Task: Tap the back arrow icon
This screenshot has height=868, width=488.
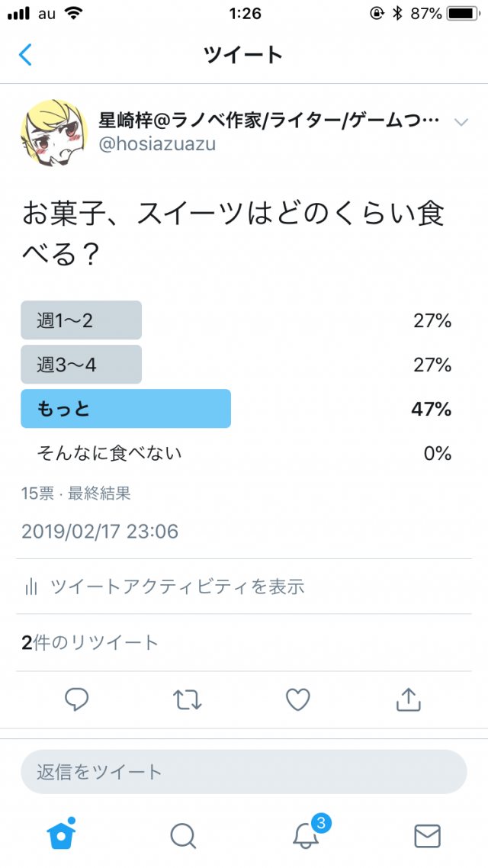Action: 26,55
